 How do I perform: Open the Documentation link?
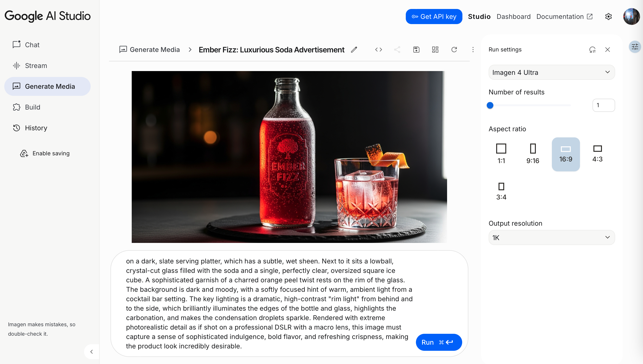pos(564,17)
